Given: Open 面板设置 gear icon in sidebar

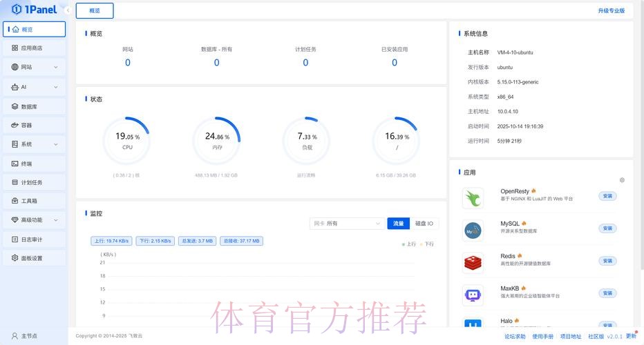Looking at the screenshot, I should pyautogui.click(x=15, y=258).
